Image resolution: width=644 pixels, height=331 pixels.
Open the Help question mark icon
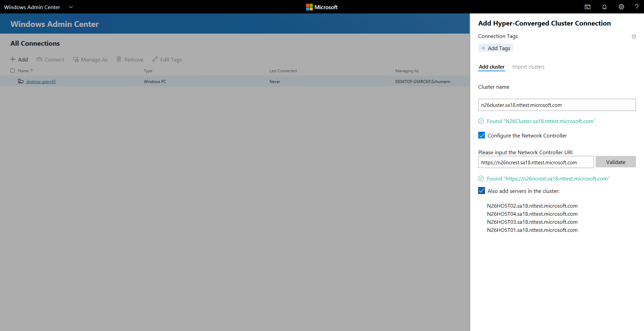(637, 7)
